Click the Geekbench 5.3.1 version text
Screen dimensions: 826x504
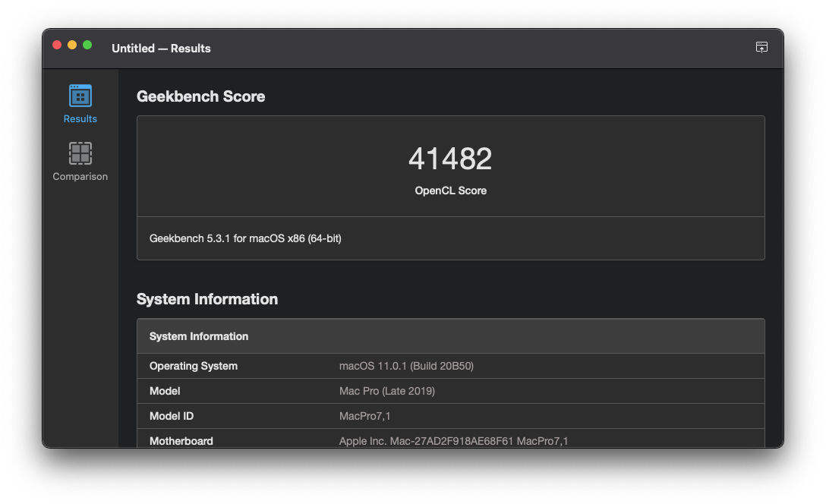pos(245,238)
